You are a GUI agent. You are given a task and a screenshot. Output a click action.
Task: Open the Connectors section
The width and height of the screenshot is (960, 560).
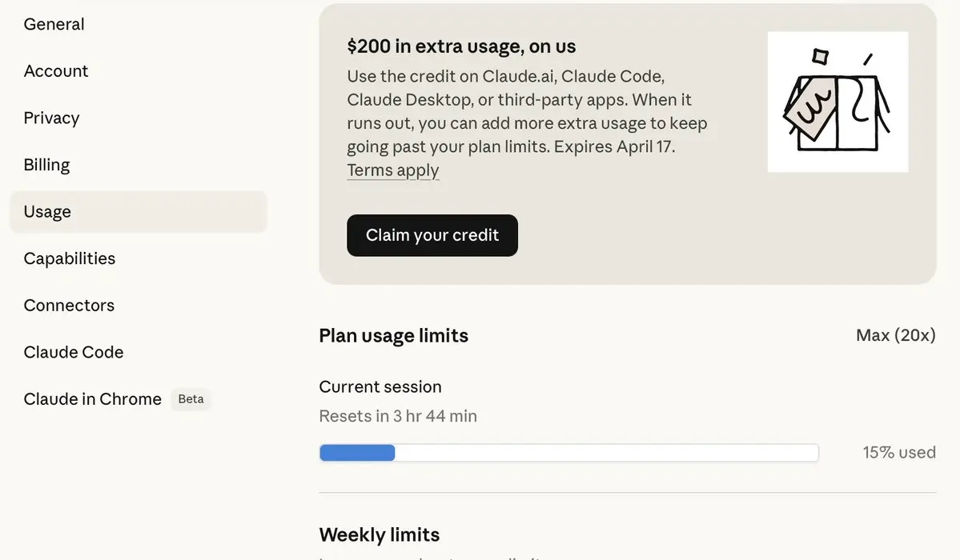(69, 306)
